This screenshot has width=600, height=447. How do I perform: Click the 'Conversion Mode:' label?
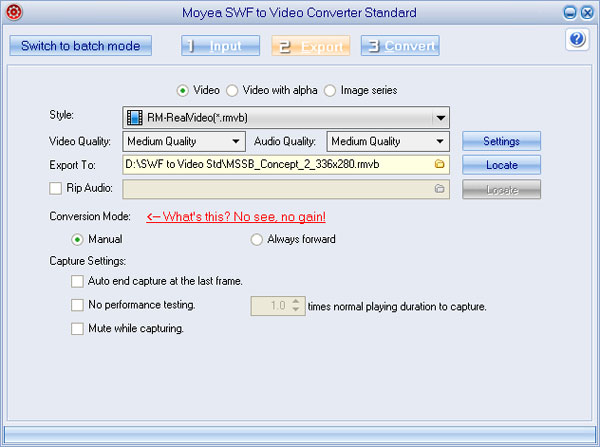[90, 217]
